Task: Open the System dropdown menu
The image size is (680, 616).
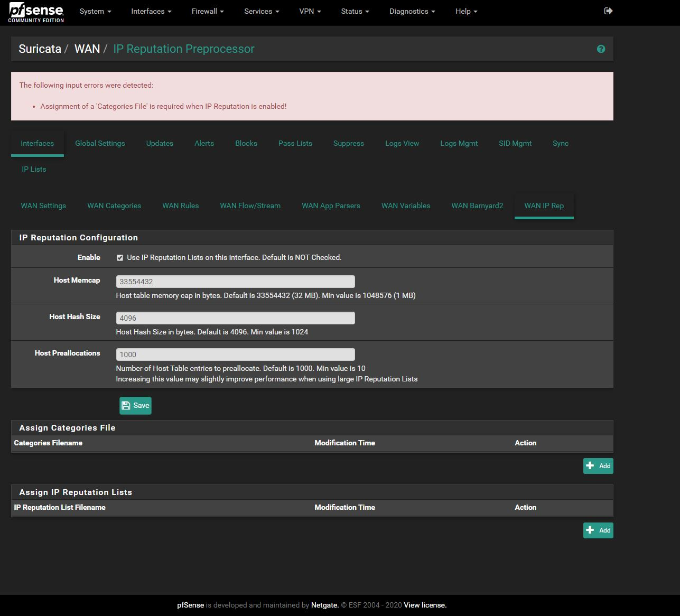Action: pos(95,11)
